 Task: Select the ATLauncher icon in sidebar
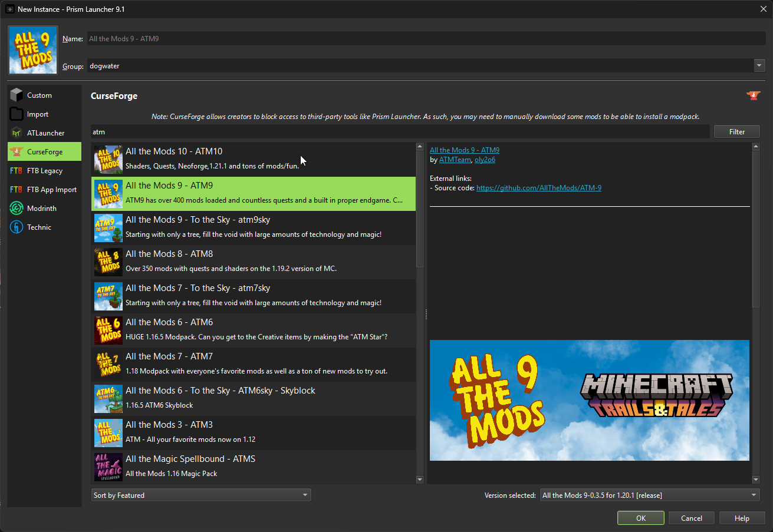tap(17, 133)
